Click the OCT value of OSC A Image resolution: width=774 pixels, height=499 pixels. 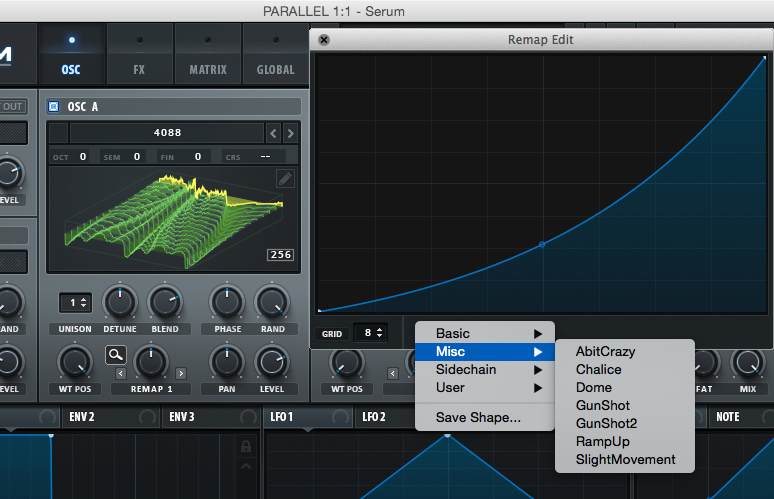[83, 156]
